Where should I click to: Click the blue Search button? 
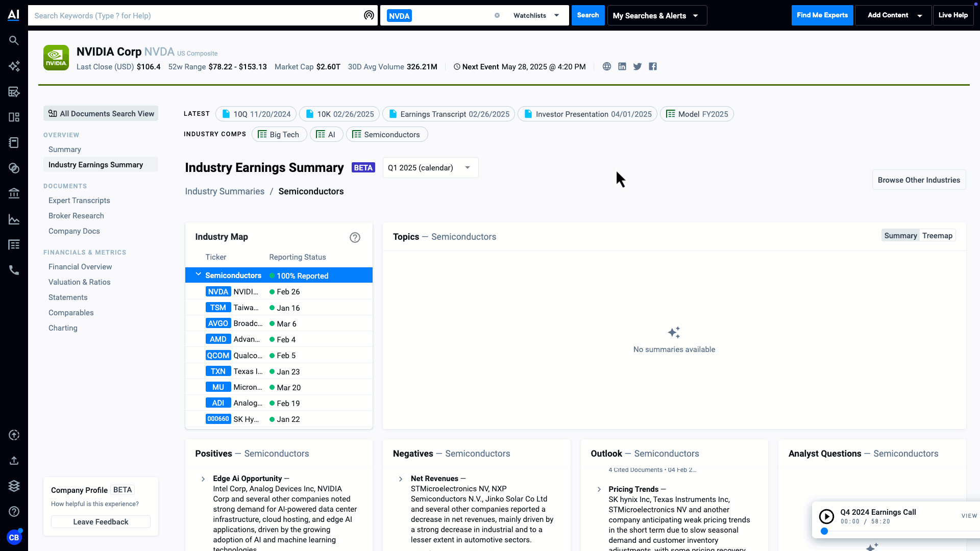588,15
